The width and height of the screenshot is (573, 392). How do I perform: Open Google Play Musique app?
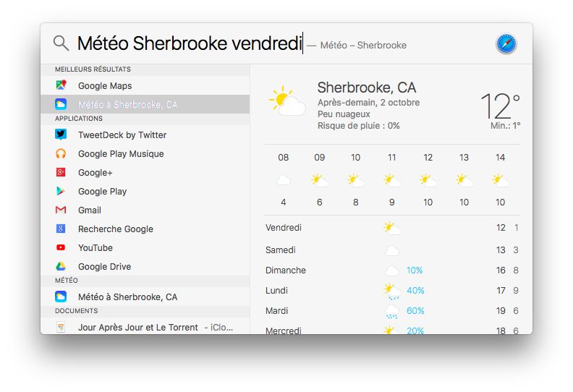pyautogui.click(x=145, y=154)
